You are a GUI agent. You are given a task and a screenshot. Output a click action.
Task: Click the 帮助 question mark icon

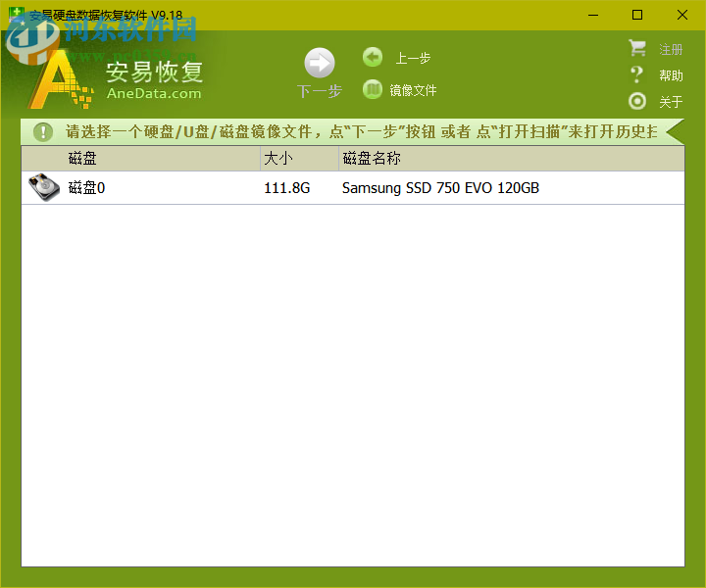pyautogui.click(x=636, y=74)
